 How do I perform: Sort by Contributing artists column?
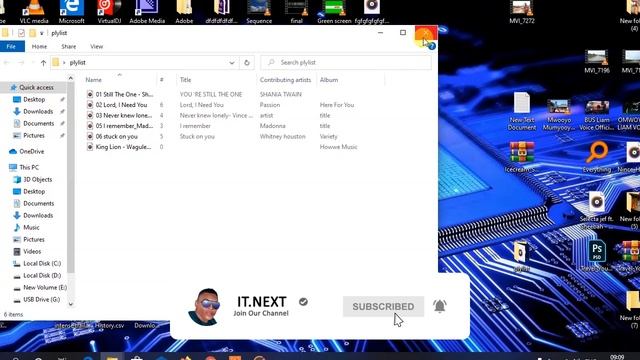click(x=285, y=80)
